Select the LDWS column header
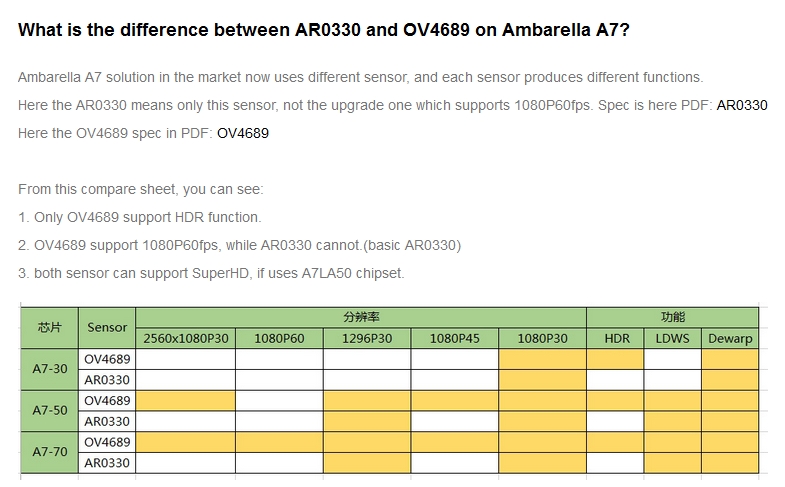This screenshot has width=785, height=487. coord(672,338)
